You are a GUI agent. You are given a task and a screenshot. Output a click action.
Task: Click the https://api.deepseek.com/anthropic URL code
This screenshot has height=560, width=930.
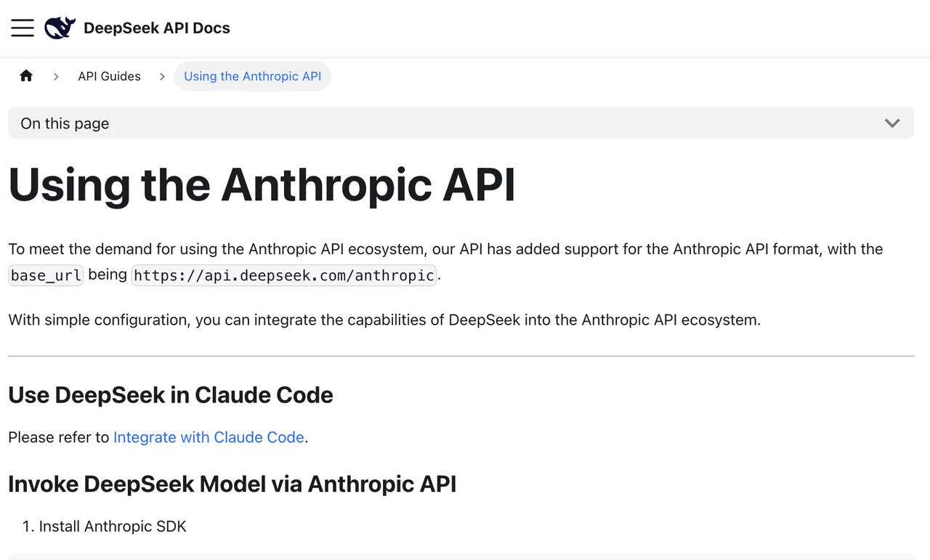pyautogui.click(x=284, y=276)
